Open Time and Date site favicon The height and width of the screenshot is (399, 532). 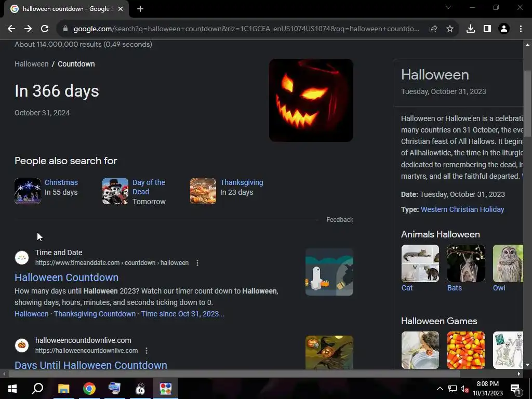click(22, 258)
